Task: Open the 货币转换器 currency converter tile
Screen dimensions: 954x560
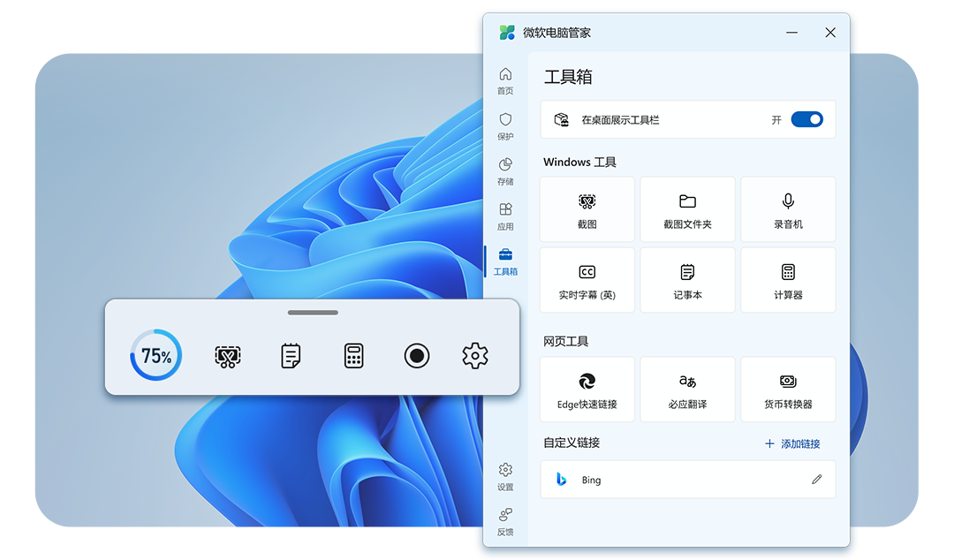Action: click(x=788, y=390)
